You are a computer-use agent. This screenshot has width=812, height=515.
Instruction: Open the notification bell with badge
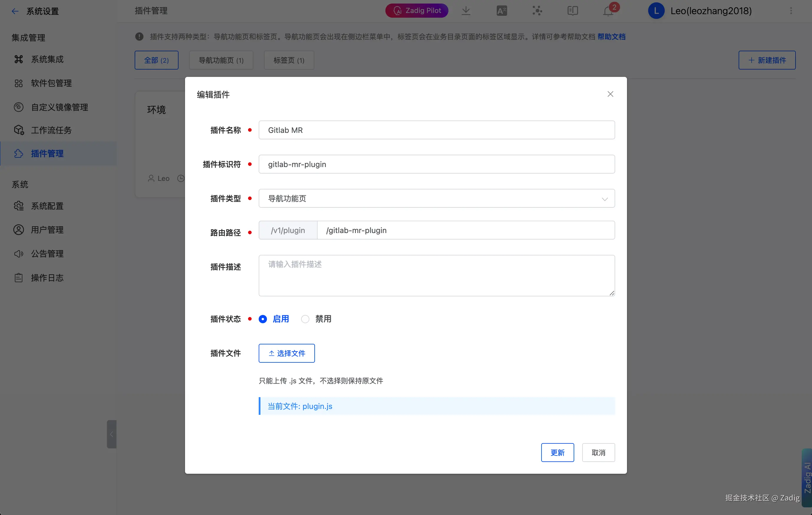point(608,11)
